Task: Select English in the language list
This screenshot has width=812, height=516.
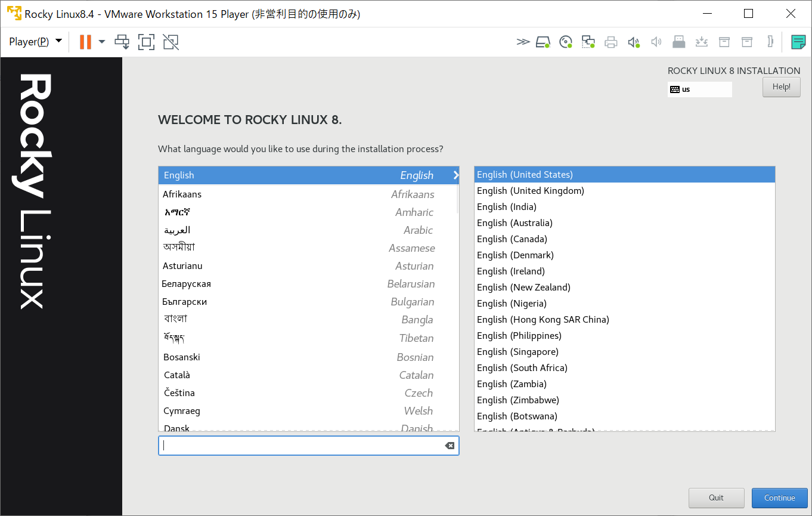Action: click(x=309, y=175)
